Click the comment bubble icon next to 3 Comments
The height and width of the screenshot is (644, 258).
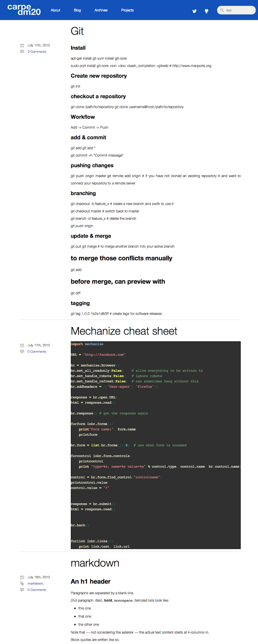pos(22,52)
